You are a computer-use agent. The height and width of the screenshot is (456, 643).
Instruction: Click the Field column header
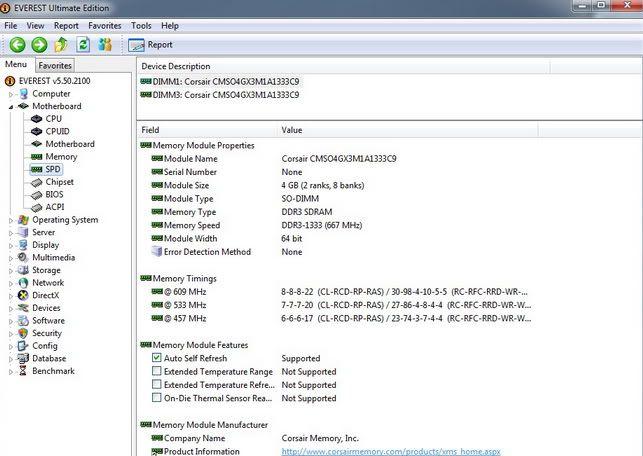[x=207, y=130]
